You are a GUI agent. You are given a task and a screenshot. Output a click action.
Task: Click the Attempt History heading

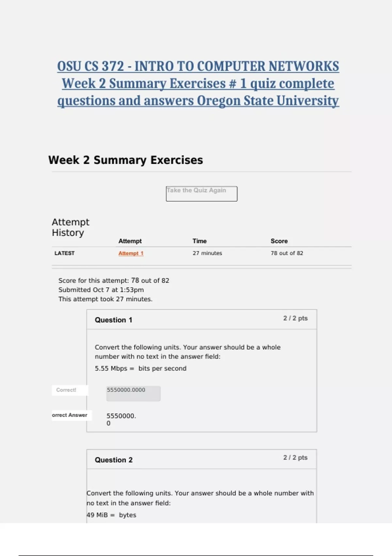click(70, 227)
